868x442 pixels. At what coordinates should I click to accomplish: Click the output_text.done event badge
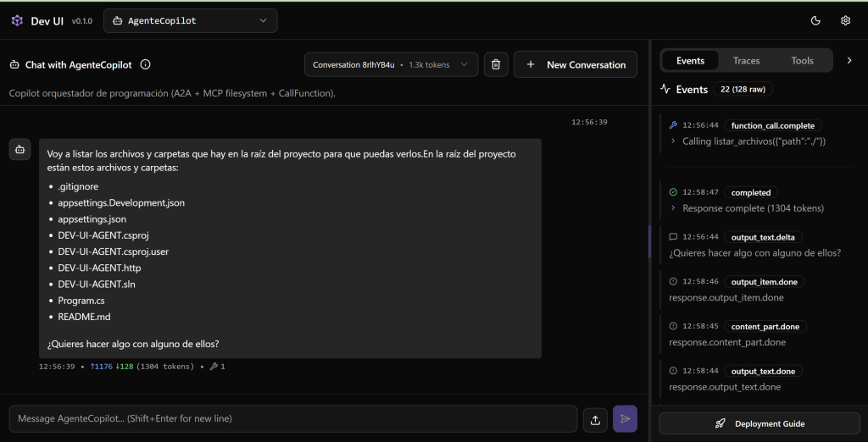[x=763, y=371]
